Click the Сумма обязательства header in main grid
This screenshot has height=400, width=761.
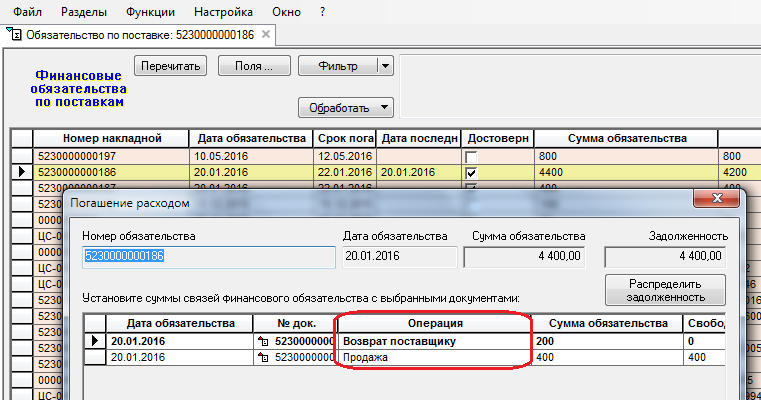point(627,138)
